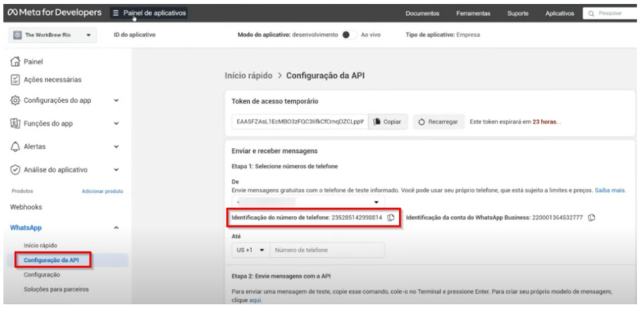
Task: Click the aqui link in Etapa 2
Action: 255,300
